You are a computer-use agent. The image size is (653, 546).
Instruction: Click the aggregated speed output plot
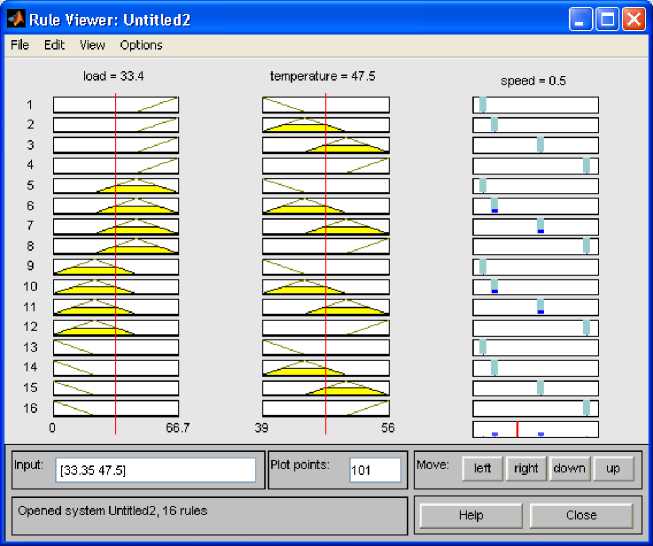click(x=535, y=429)
